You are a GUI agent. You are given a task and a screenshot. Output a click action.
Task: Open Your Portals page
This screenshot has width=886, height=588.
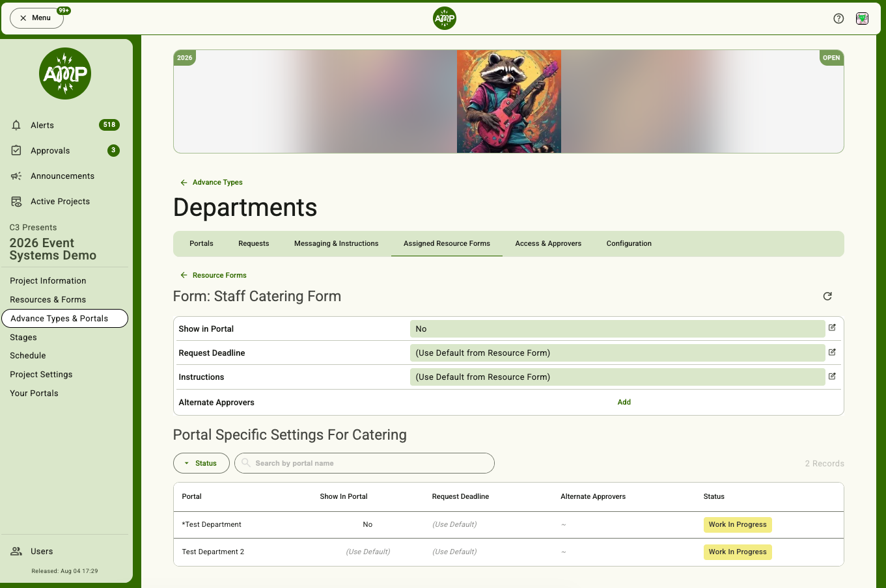pos(34,394)
